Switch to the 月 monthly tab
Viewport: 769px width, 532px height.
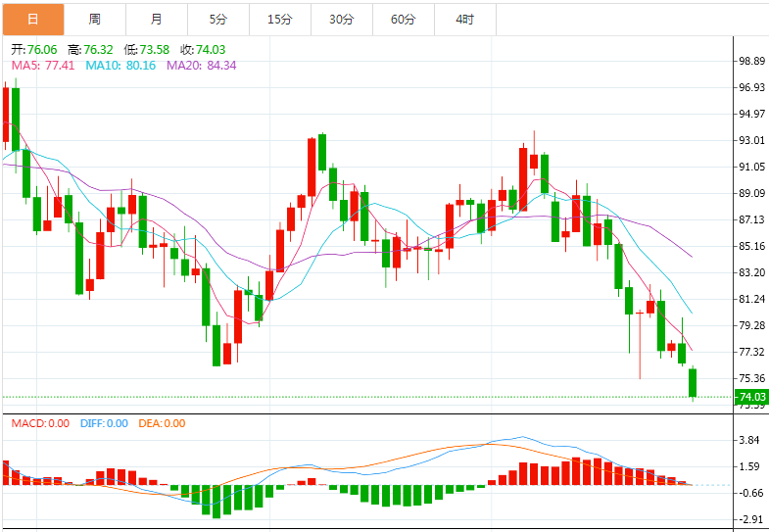pyautogui.click(x=157, y=20)
